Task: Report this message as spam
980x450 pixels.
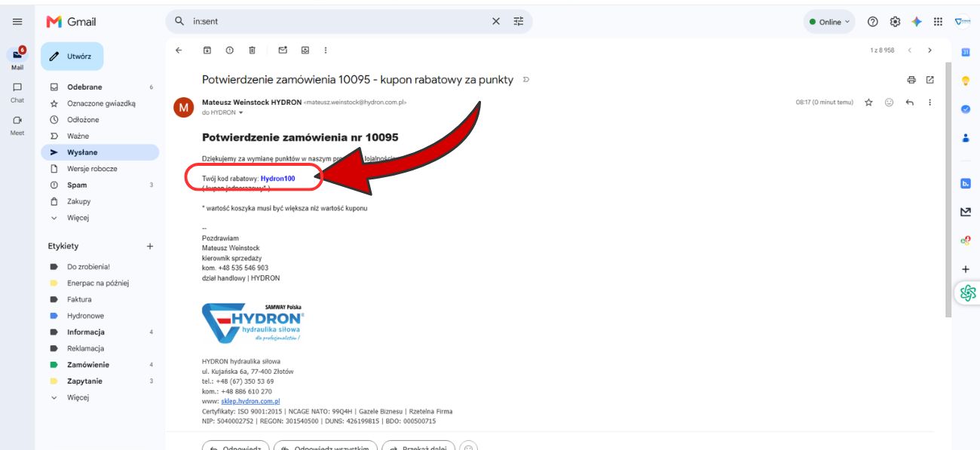Action: 229,51
